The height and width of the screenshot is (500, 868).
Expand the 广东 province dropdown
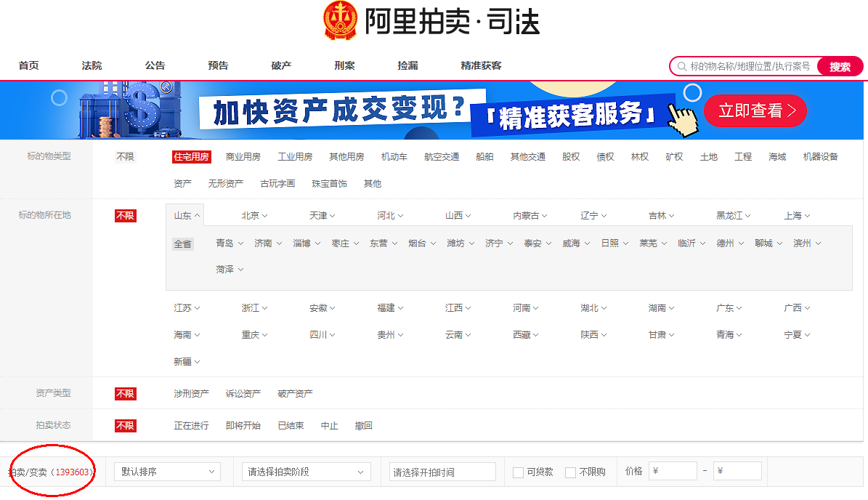pos(729,308)
